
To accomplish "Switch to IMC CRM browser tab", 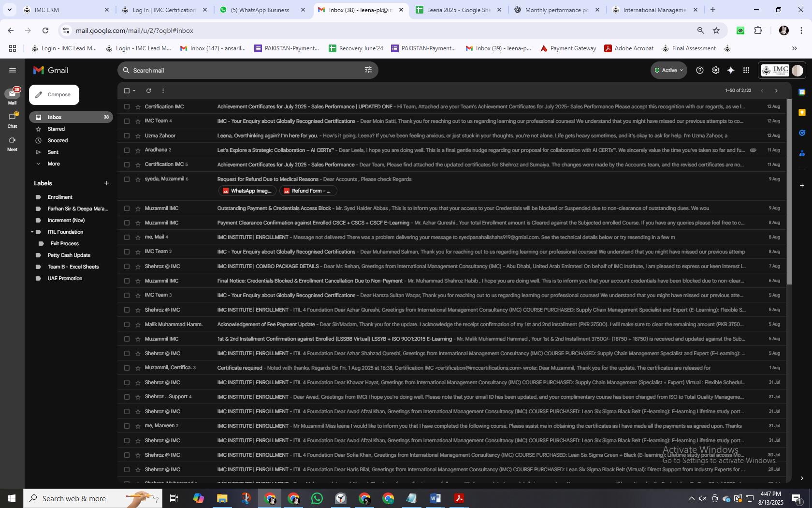I will coord(67,10).
